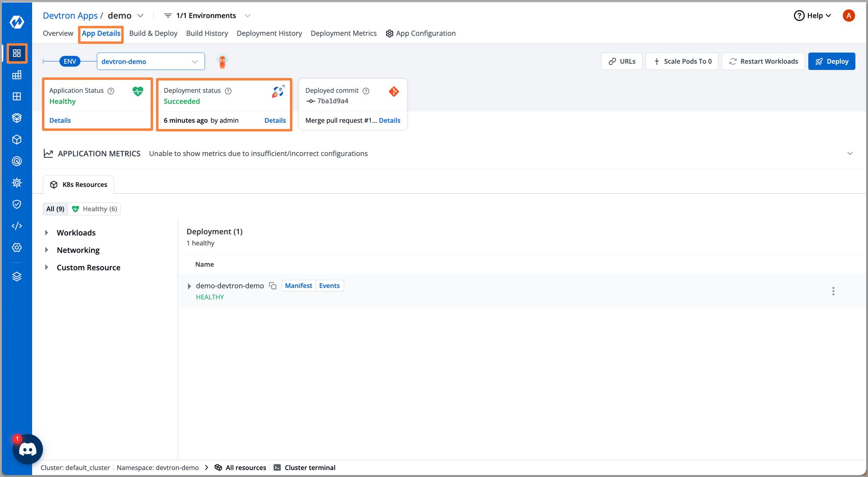Expand the Application Metrics section chevron

click(850, 154)
